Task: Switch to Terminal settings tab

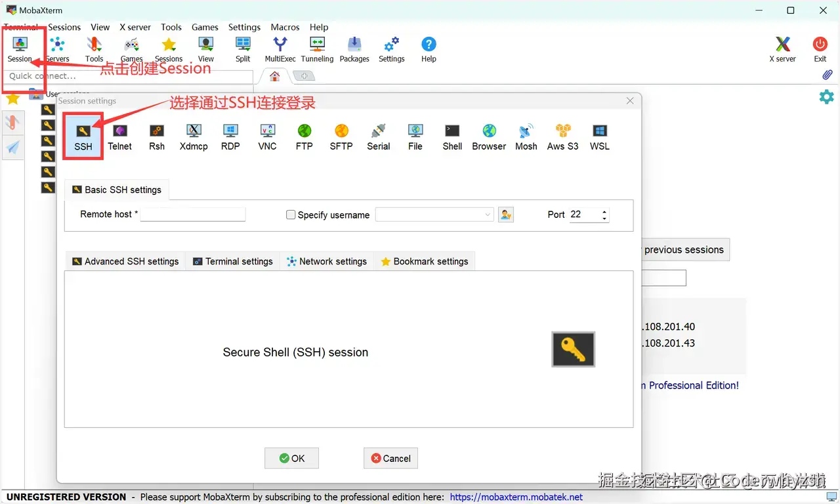Action: tap(233, 261)
